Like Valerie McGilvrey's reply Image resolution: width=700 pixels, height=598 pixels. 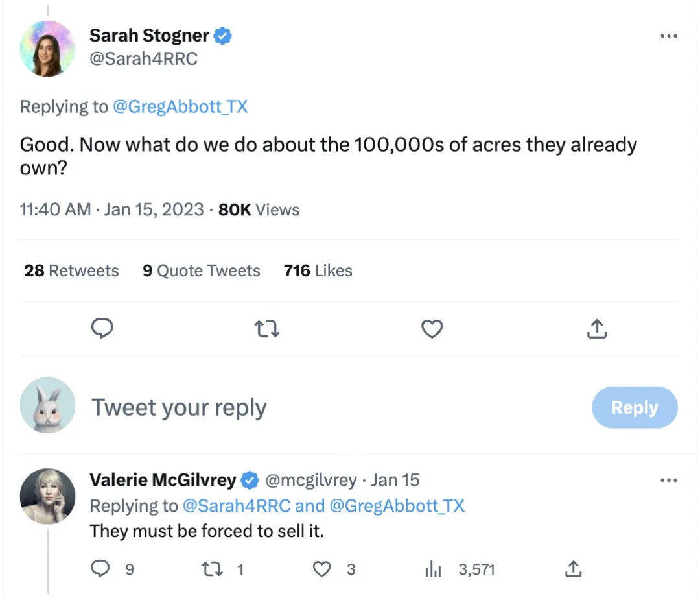pyautogui.click(x=322, y=569)
